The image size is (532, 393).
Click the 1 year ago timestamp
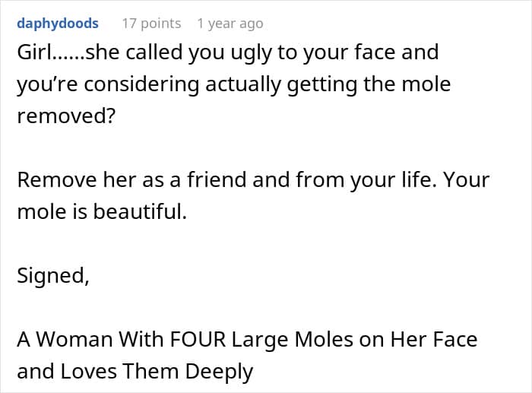[x=230, y=24]
